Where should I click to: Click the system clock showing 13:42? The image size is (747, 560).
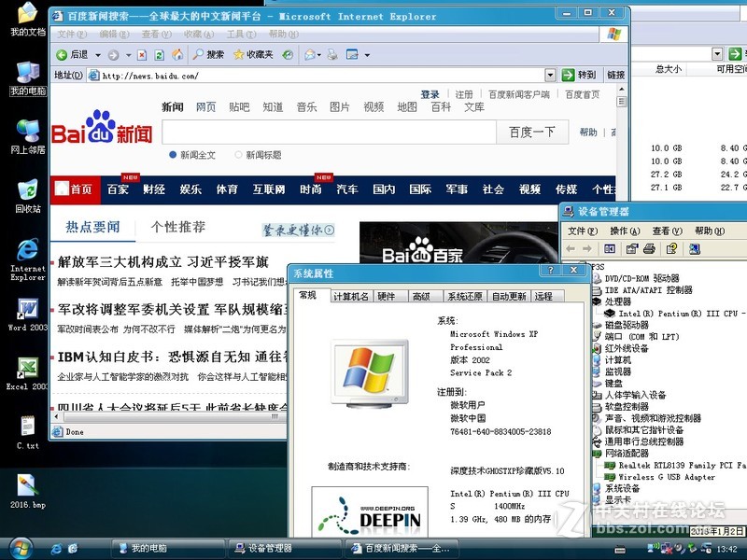coord(727,549)
